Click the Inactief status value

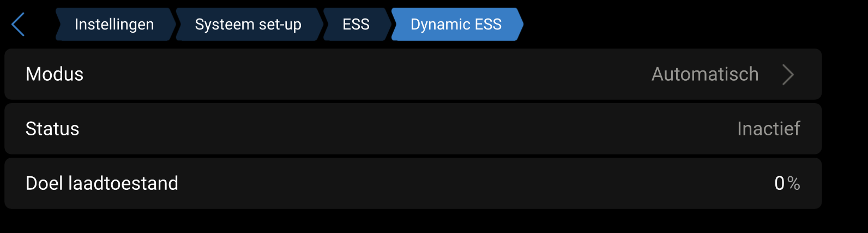coord(768,129)
